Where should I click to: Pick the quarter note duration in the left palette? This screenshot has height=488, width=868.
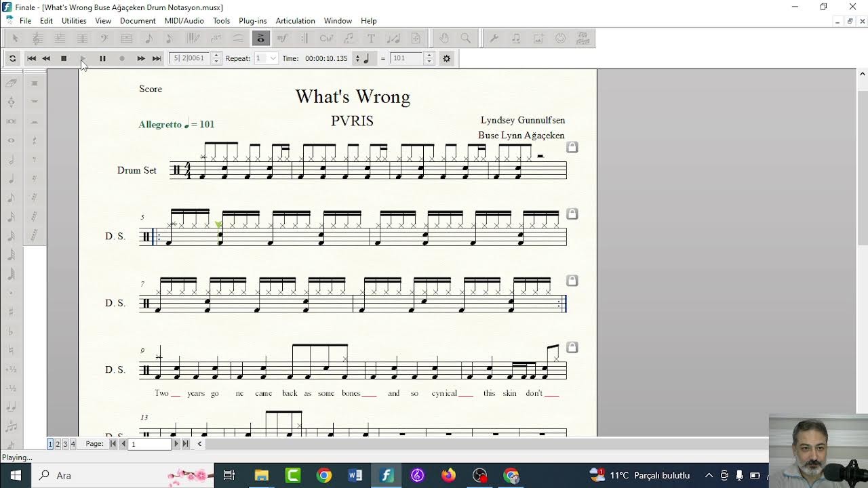pyautogui.click(x=12, y=179)
